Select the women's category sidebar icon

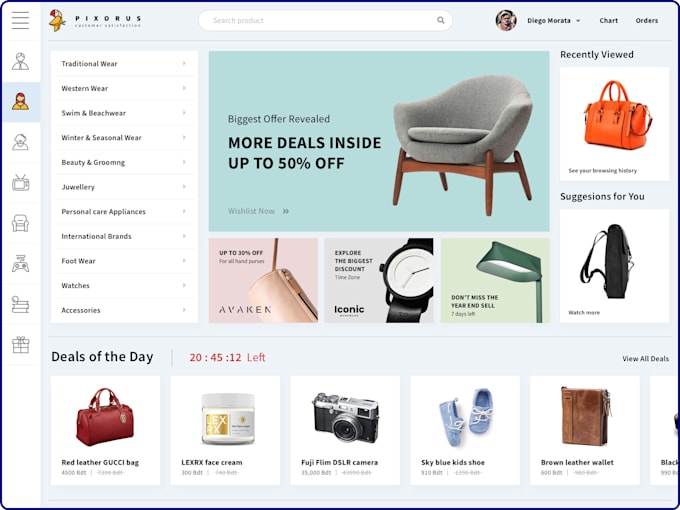coord(20,101)
